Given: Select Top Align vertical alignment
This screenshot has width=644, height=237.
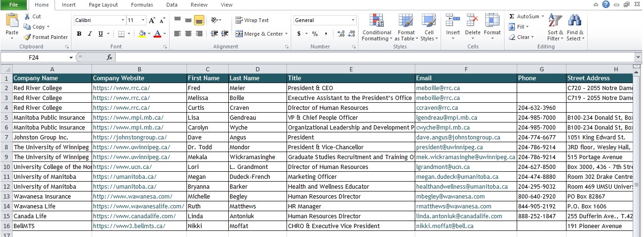Looking at the screenshot, I should pos(178,20).
